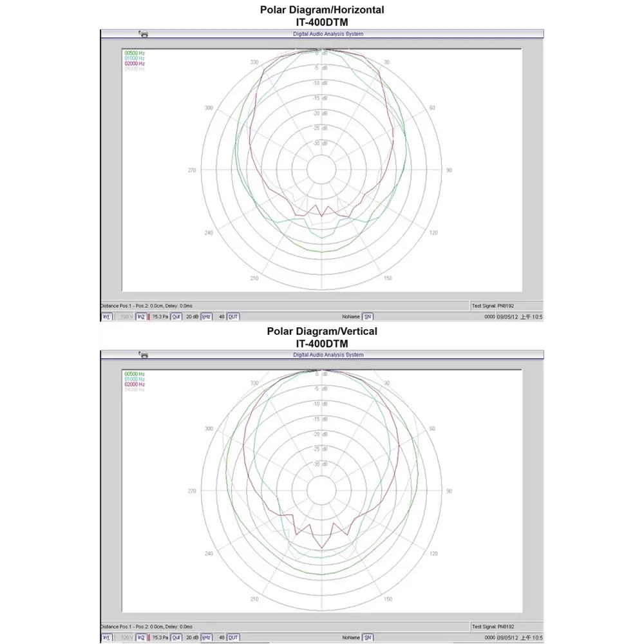Click the Digital Audio Analysis System title bar in the lower window
The height and width of the screenshot is (644, 644).
(x=328, y=355)
